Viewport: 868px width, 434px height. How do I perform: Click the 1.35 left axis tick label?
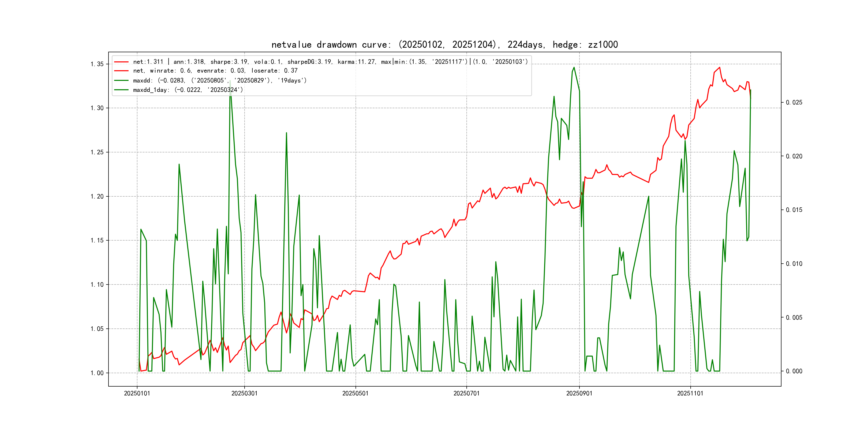[97, 64]
